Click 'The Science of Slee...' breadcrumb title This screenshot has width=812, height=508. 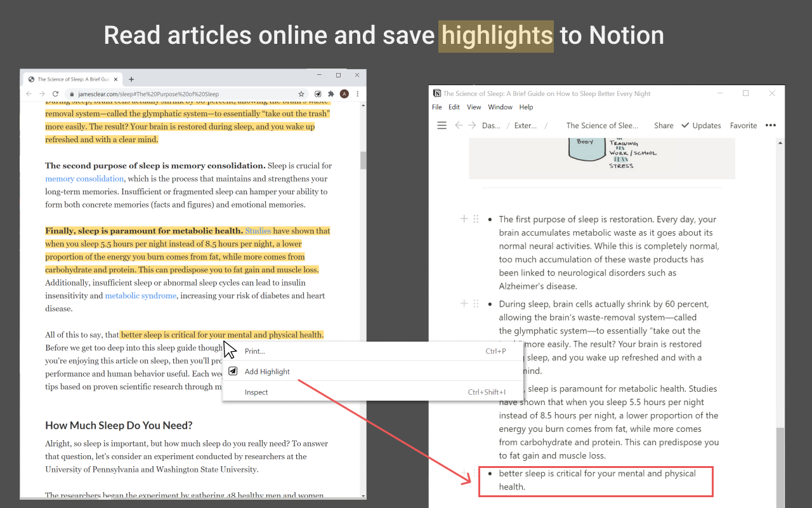click(x=602, y=126)
